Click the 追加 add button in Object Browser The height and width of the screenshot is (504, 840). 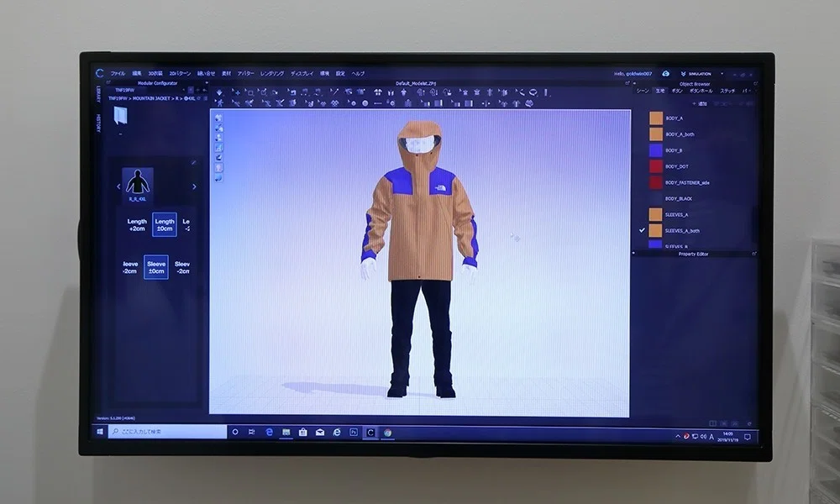(x=700, y=104)
